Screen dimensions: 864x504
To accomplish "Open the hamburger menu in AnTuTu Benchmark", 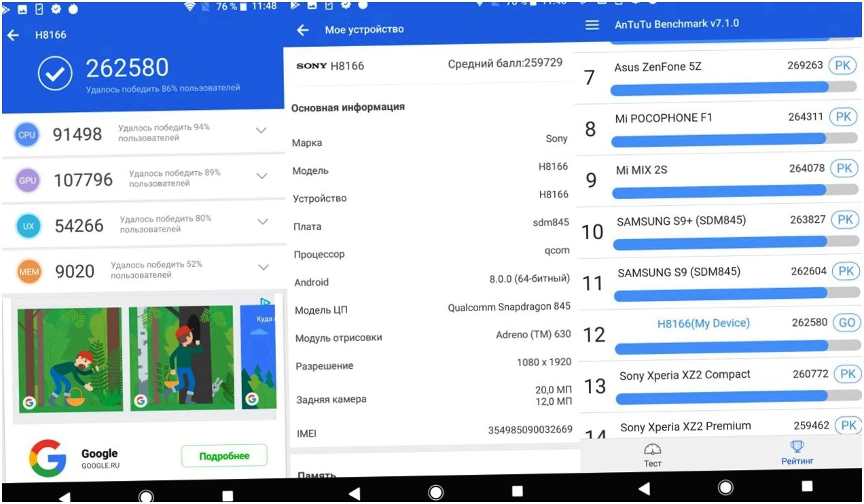I will click(x=592, y=24).
